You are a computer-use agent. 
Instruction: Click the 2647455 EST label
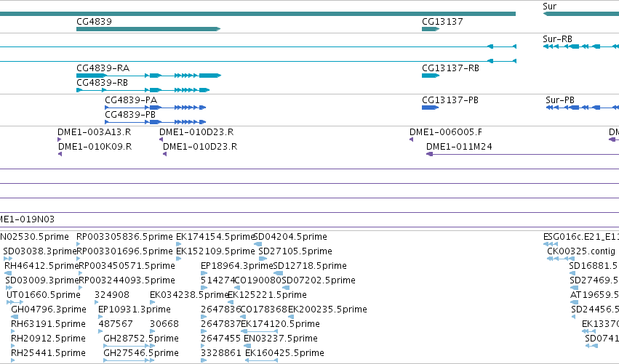click(220, 339)
